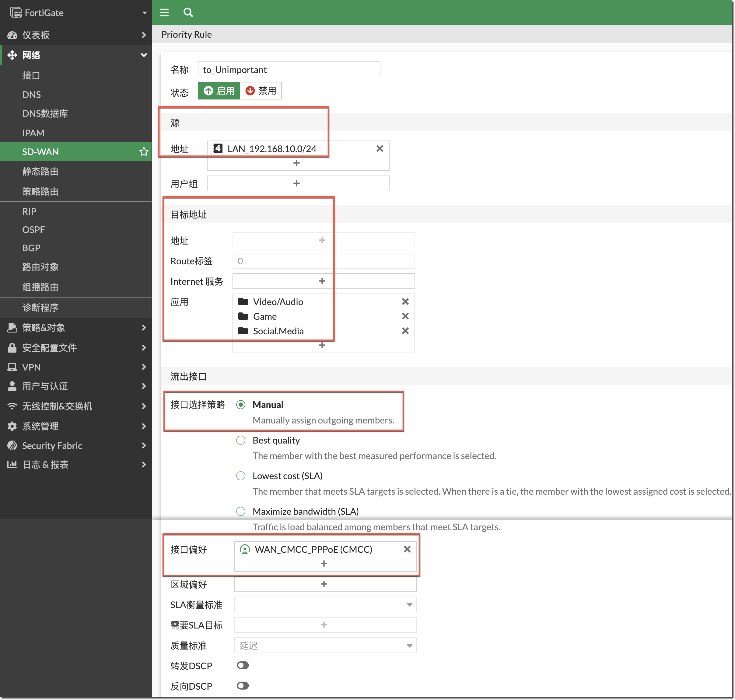Remove LAN_192.168.10.0/24 source address
This screenshot has height=700, width=735.
380,148
